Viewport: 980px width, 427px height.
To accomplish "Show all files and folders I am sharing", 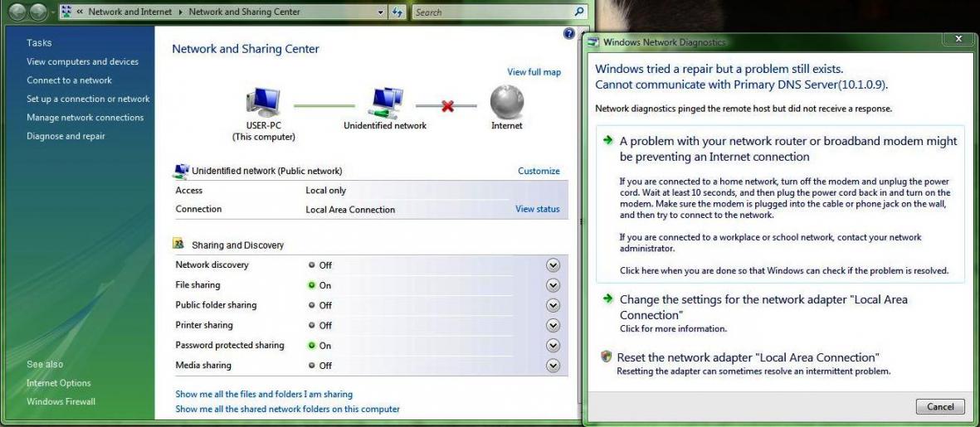I will [x=264, y=394].
